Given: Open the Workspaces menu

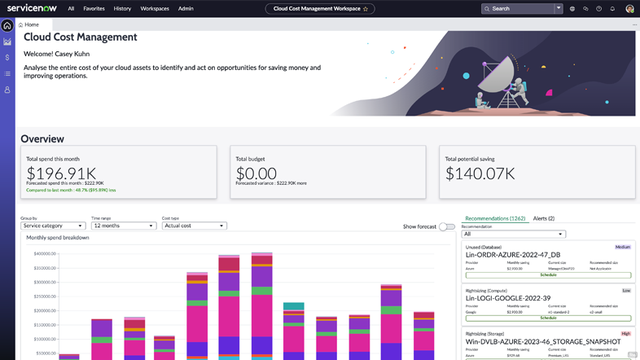Looking at the screenshot, I should pyautogui.click(x=155, y=9).
